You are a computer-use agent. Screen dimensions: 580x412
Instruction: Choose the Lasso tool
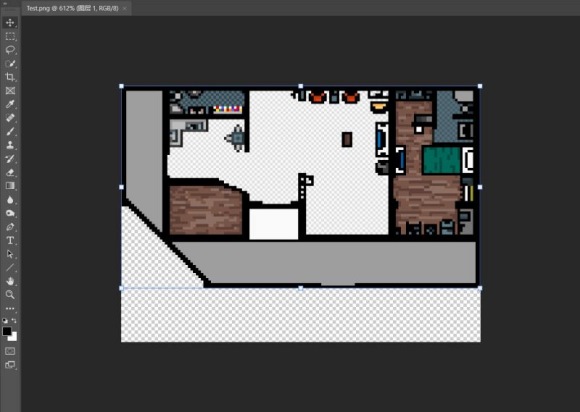(10, 50)
